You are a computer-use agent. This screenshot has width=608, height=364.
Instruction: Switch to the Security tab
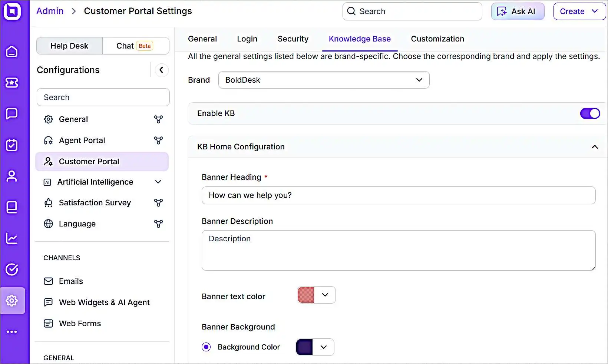(293, 39)
